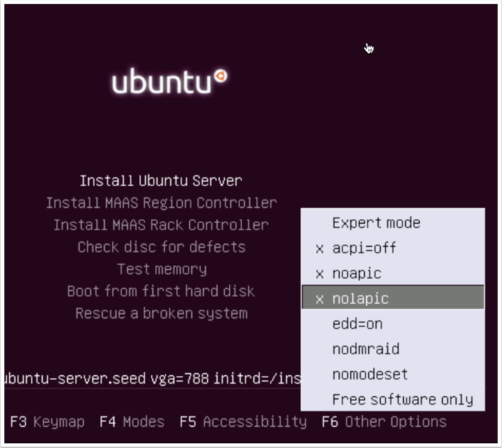The height and width of the screenshot is (448, 502).
Task: Choose Boot from first hard disk
Action: (x=161, y=291)
